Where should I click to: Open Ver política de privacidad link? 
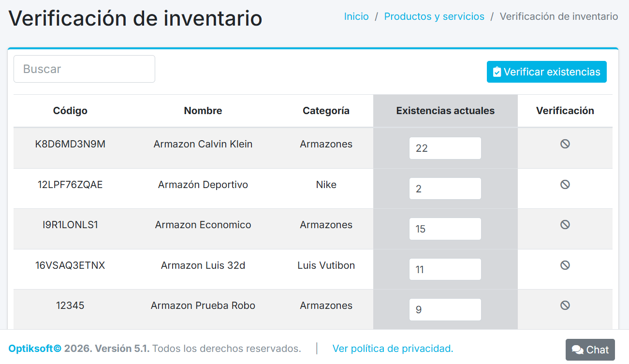click(x=393, y=349)
